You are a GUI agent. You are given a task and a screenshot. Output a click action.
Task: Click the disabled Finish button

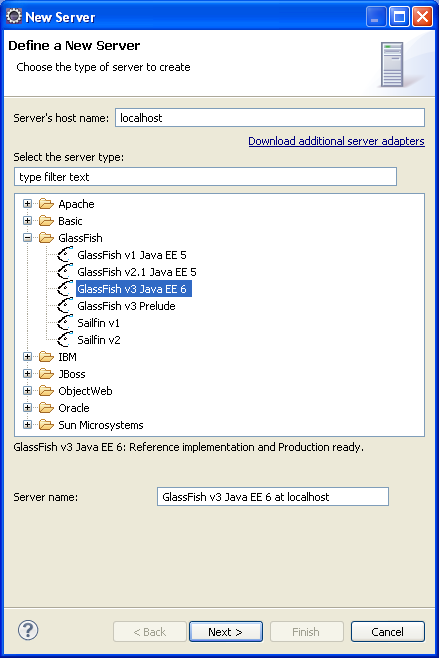click(x=307, y=632)
